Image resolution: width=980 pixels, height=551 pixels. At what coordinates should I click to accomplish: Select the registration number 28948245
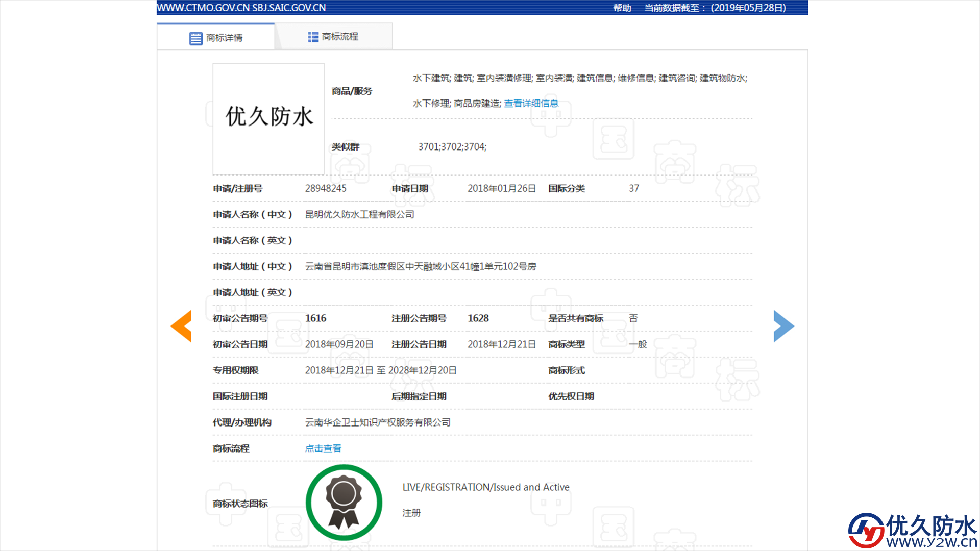click(x=326, y=188)
